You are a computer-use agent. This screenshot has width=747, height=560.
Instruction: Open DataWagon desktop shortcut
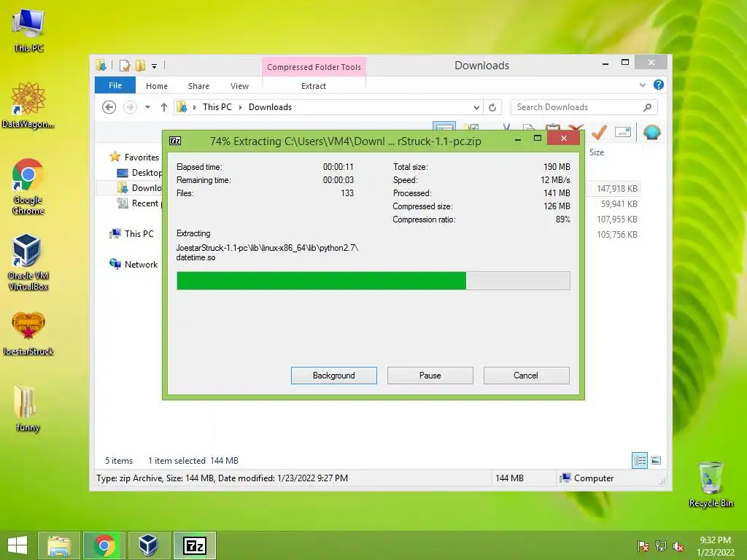pos(28,105)
